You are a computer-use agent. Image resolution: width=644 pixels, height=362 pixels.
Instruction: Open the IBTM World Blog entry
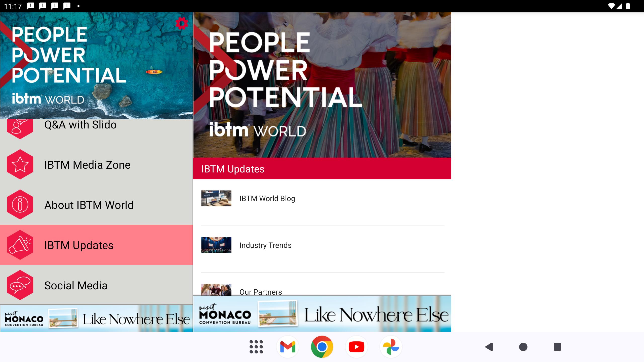coord(322,202)
